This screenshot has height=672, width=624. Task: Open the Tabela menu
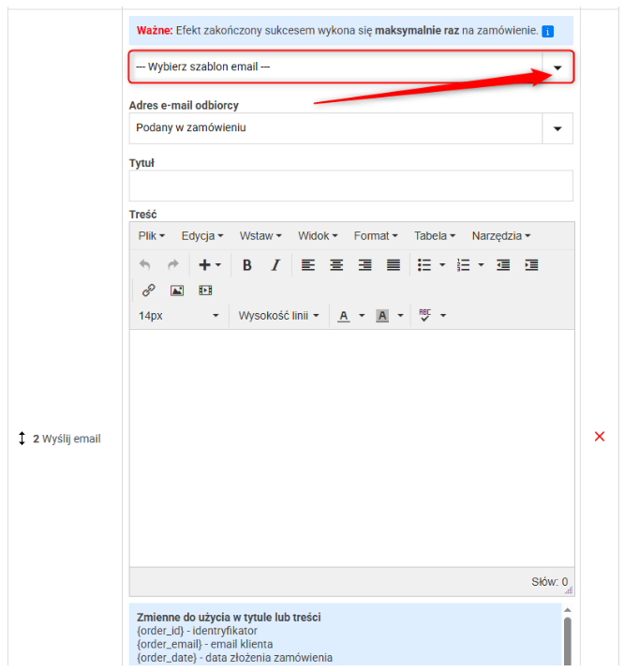click(434, 235)
